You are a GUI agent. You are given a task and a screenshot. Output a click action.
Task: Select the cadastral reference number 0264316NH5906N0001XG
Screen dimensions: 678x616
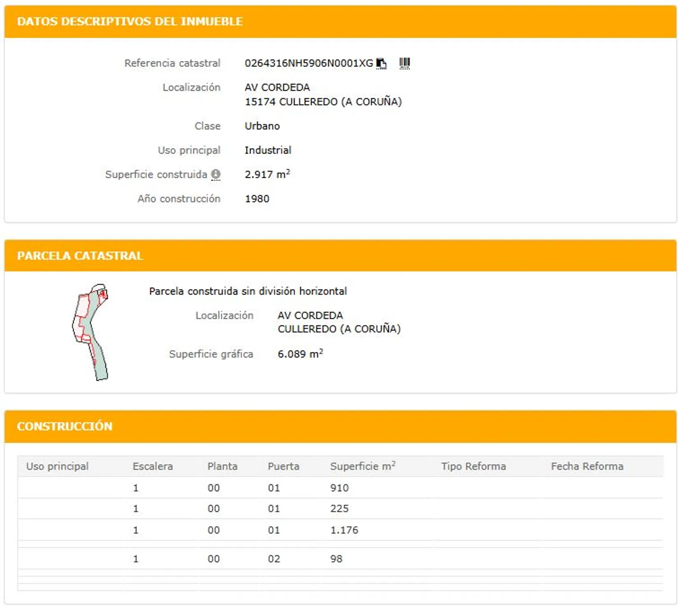(x=308, y=63)
